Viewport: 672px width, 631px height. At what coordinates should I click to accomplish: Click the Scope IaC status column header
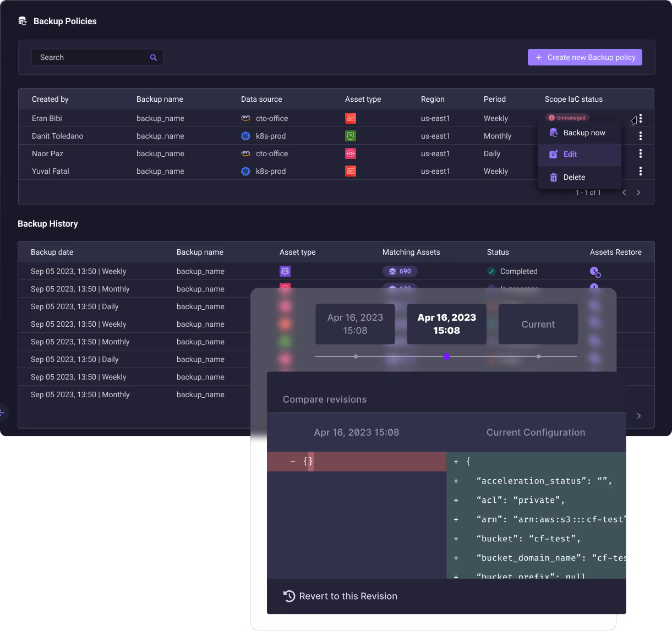point(573,99)
